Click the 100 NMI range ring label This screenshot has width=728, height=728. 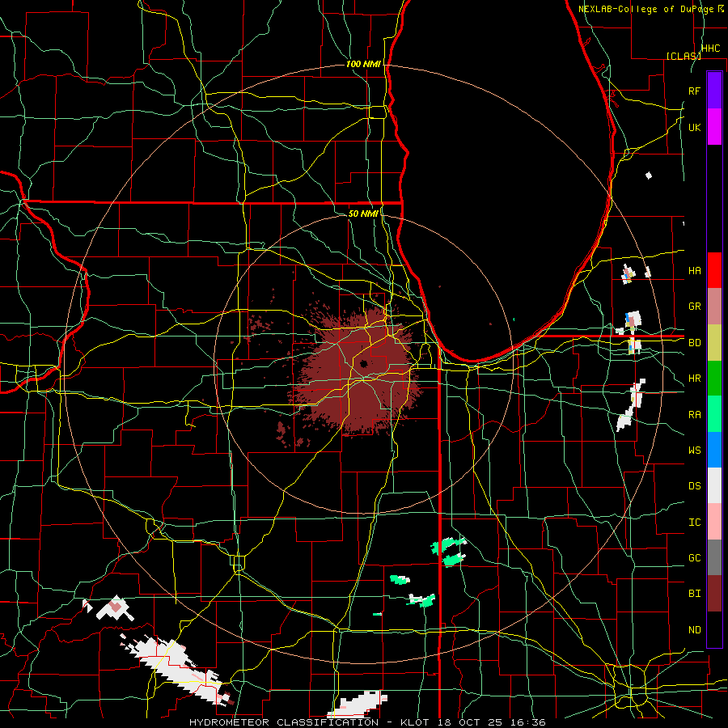tap(363, 64)
